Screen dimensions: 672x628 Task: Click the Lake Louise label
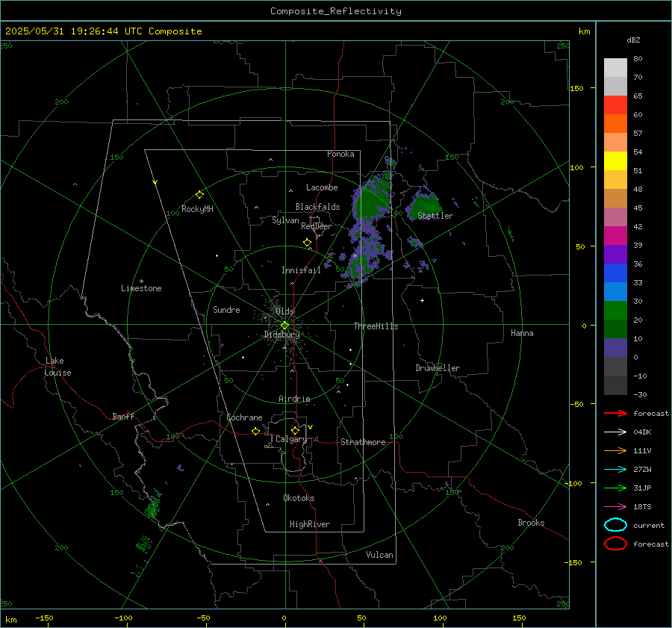pyautogui.click(x=57, y=367)
